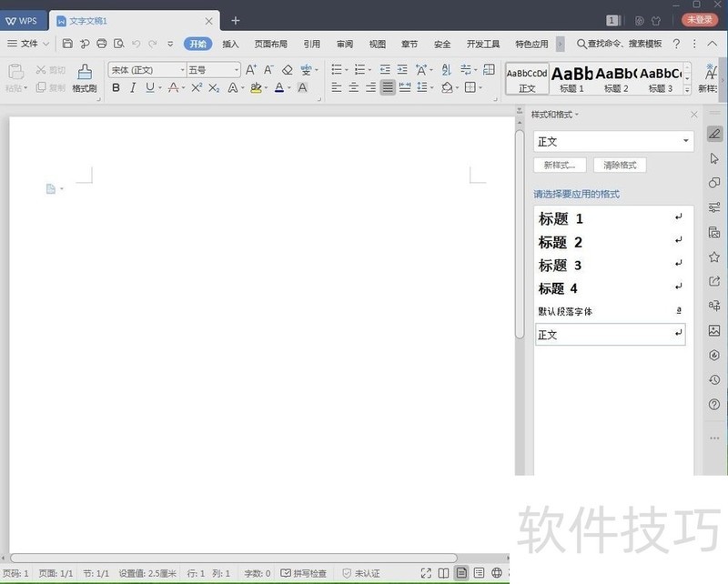Toggle justified paragraph alignment
This screenshot has height=584, width=728.
[x=388, y=88]
